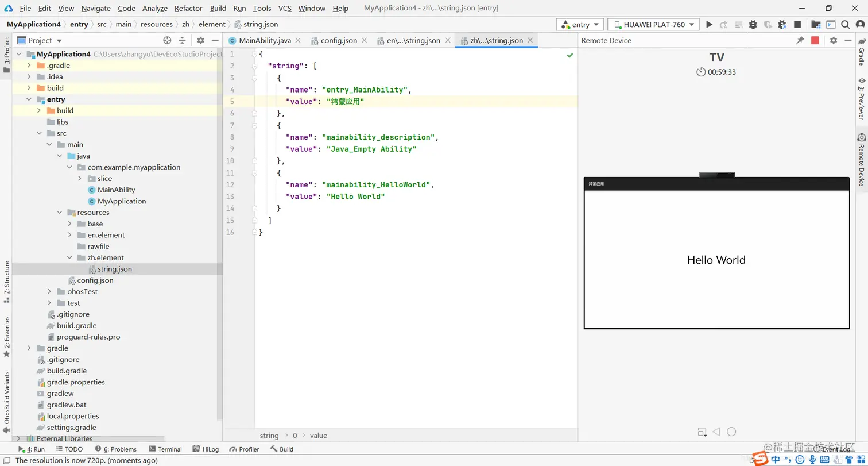
Task: Expand the en.element folder
Action: tap(69, 235)
